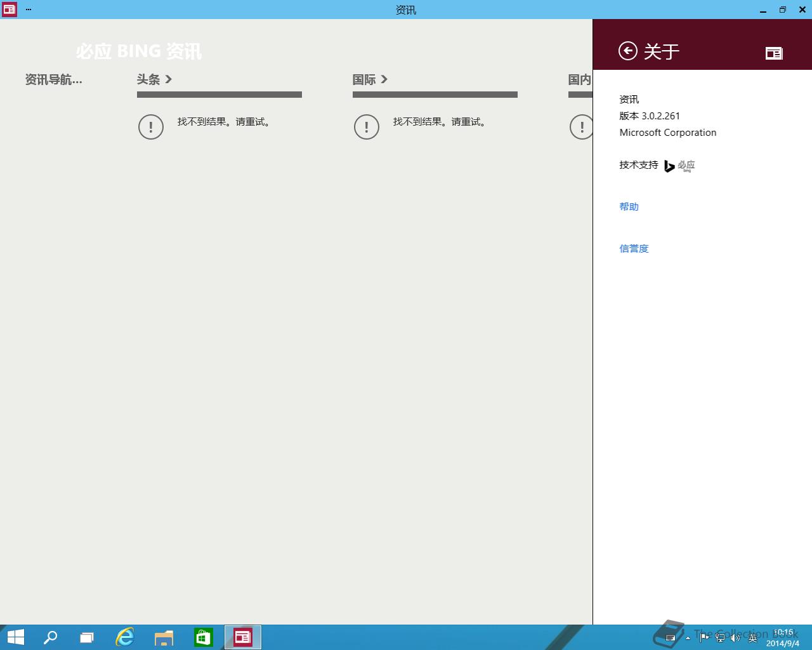Open File Explorer from taskbar

click(164, 637)
